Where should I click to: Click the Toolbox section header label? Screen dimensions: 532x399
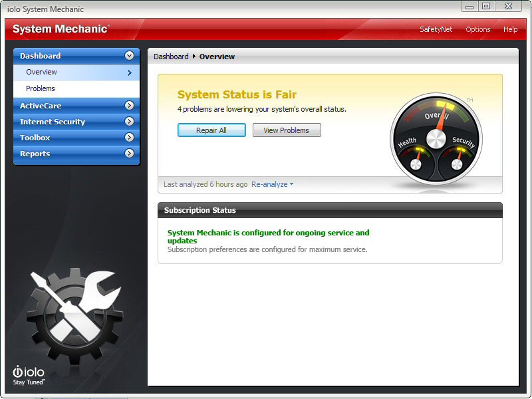(35, 138)
